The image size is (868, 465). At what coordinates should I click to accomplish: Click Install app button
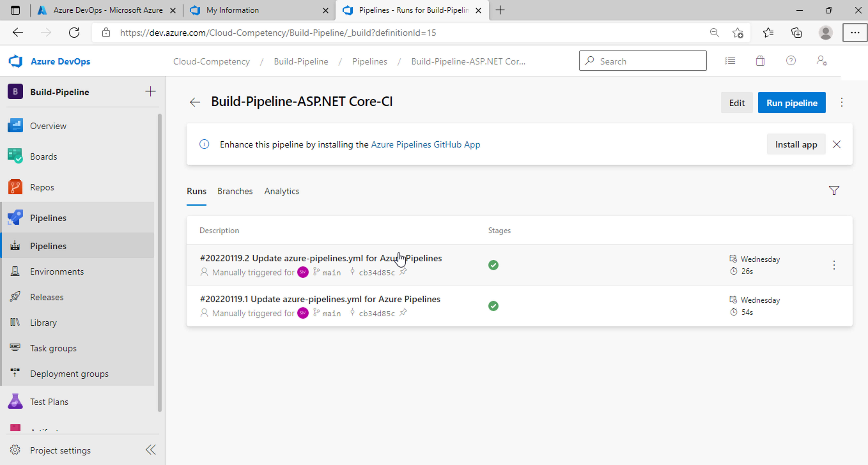796,144
